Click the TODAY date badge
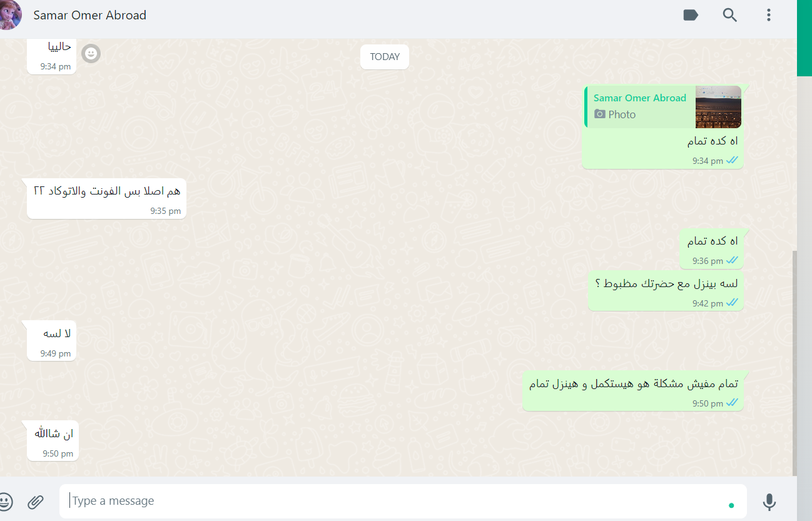The image size is (812, 521). 385,57
